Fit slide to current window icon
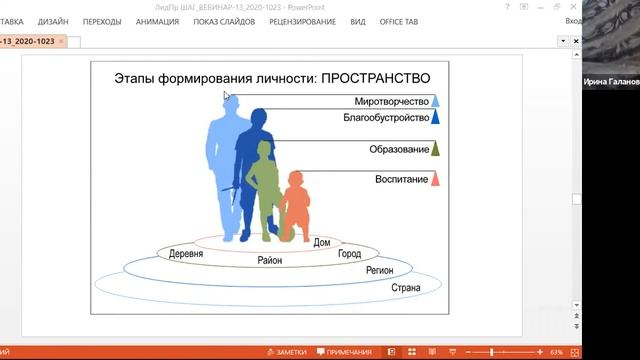 tap(575, 352)
